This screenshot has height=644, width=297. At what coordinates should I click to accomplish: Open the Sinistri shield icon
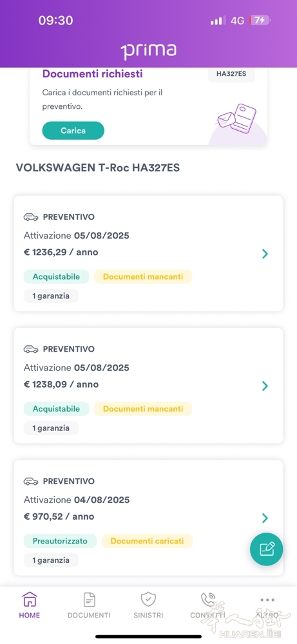pos(148,600)
